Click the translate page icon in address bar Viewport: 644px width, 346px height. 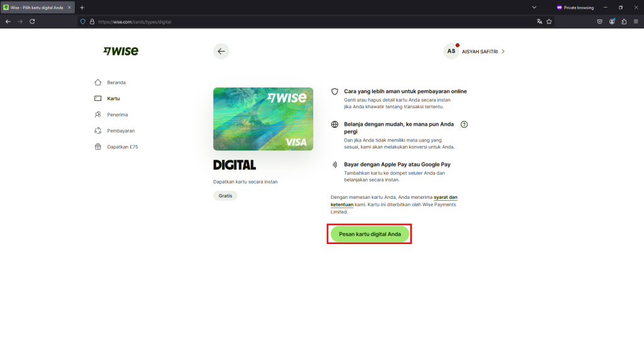click(x=539, y=21)
